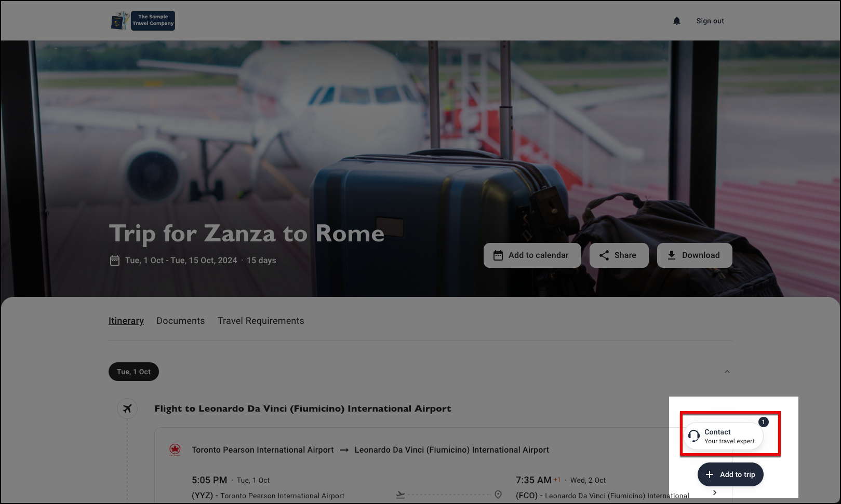Collapse the Tue, 1 Oct section chevron

[727, 372]
